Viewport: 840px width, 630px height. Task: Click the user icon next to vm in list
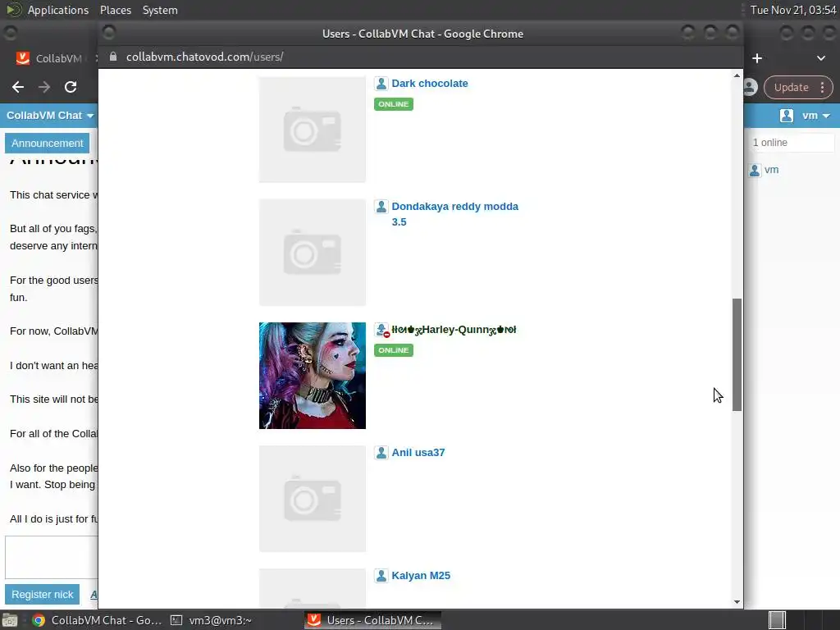pyautogui.click(x=755, y=171)
